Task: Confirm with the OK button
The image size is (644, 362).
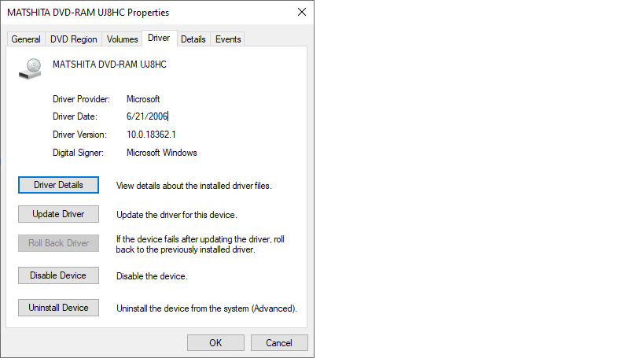Action: click(215, 342)
